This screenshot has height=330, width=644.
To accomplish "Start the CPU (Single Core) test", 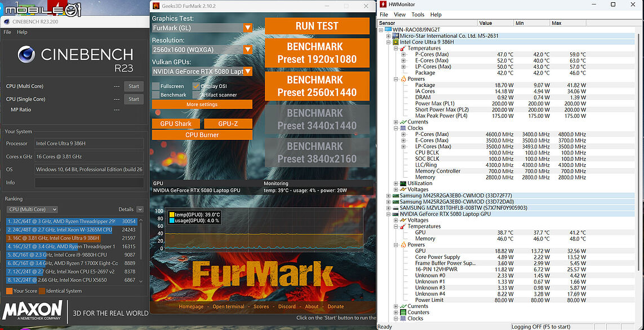I will click(x=134, y=99).
